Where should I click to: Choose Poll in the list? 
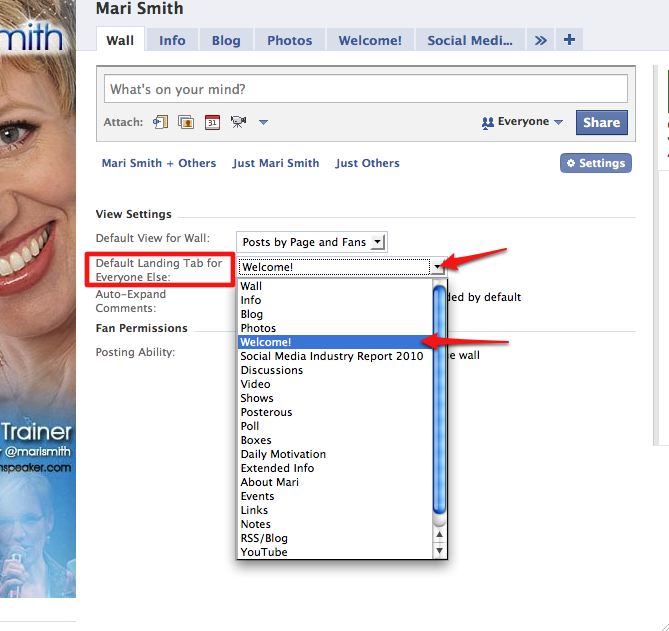pyautogui.click(x=335, y=426)
